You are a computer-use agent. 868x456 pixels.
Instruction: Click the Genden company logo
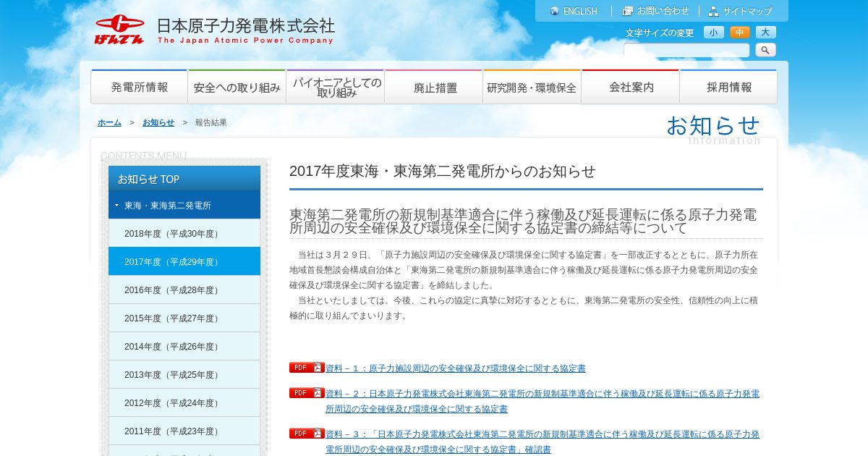(x=119, y=30)
